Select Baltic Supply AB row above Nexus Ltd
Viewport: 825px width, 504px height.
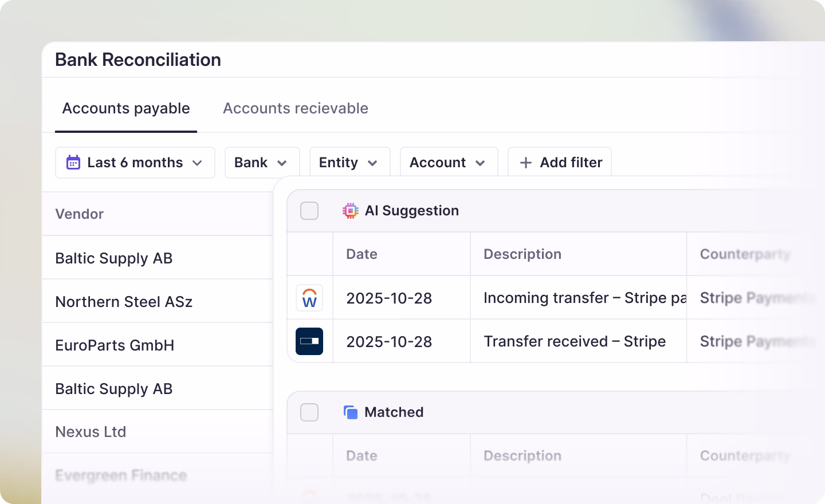[158, 388]
